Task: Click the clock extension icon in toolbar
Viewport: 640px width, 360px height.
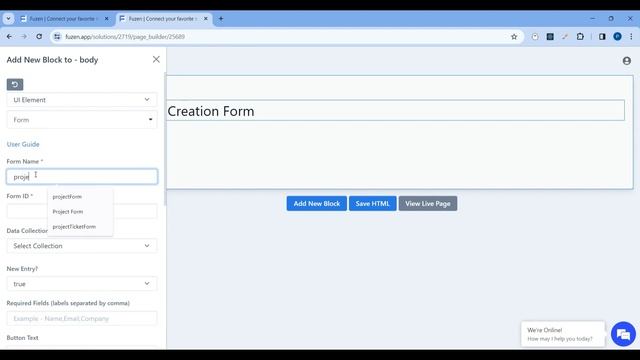Action: [x=535, y=37]
